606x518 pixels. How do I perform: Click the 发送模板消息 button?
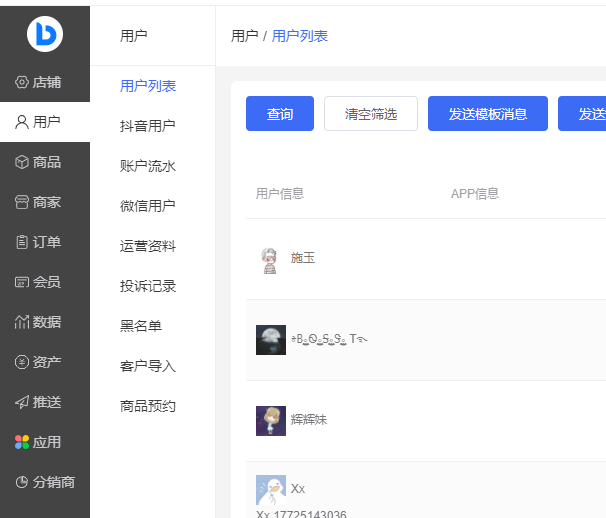(488, 114)
